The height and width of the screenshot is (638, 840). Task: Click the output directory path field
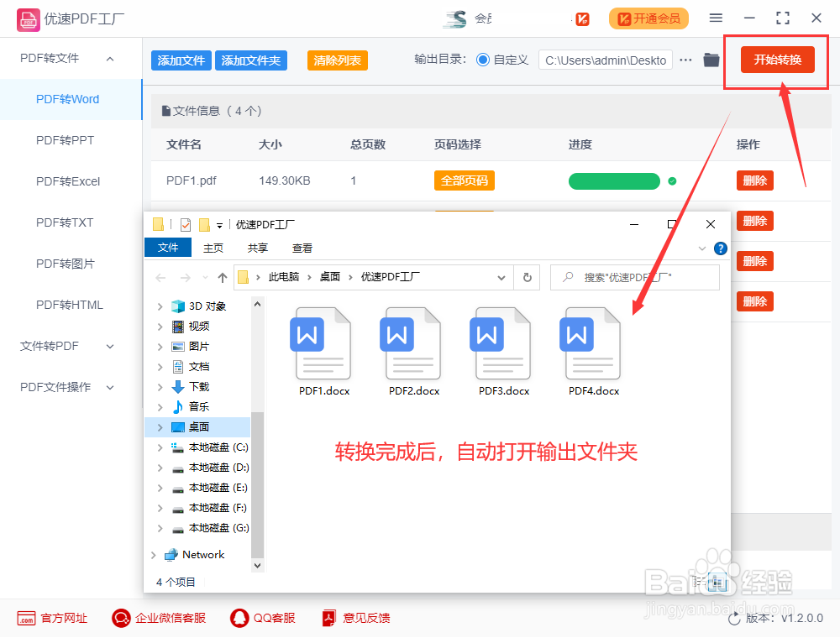606,60
